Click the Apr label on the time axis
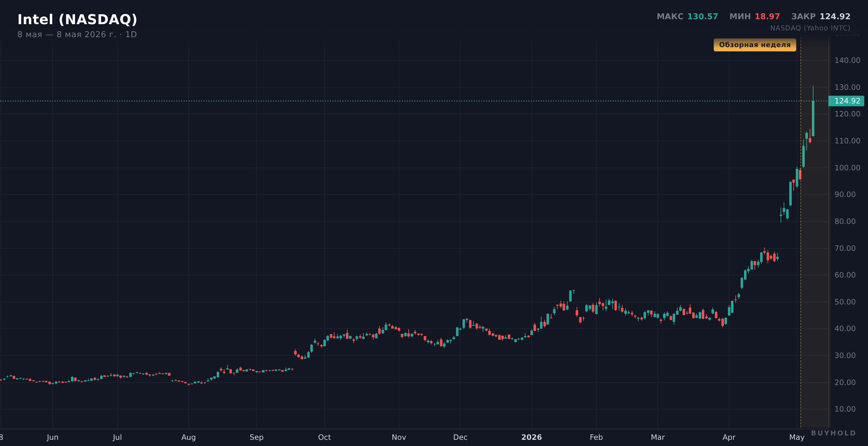The width and height of the screenshot is (868, 446). 729,437
